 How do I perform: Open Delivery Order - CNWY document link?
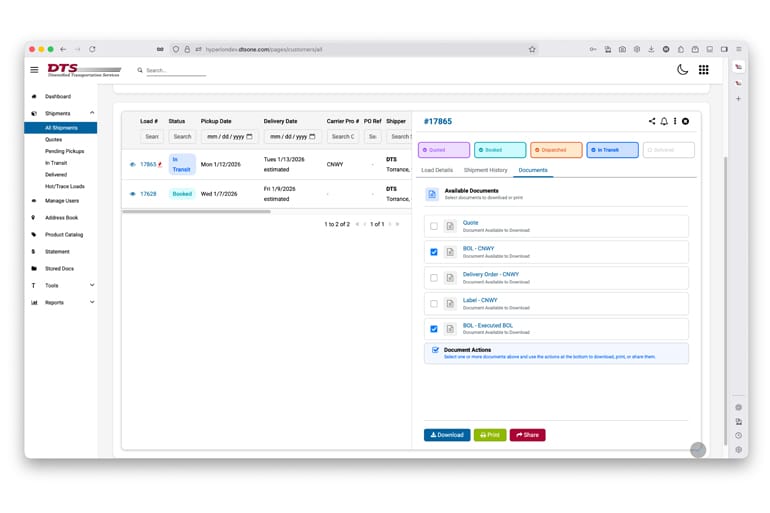[491, 274]
